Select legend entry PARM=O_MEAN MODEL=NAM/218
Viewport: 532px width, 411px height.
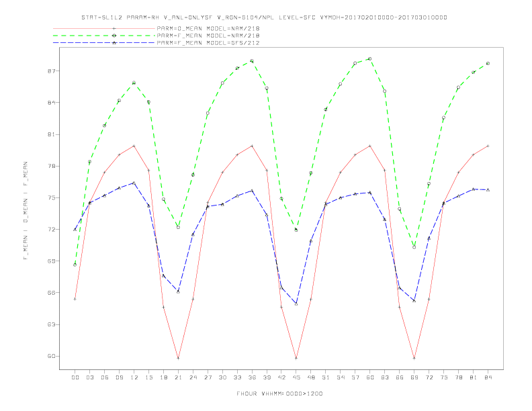[208, 28]
